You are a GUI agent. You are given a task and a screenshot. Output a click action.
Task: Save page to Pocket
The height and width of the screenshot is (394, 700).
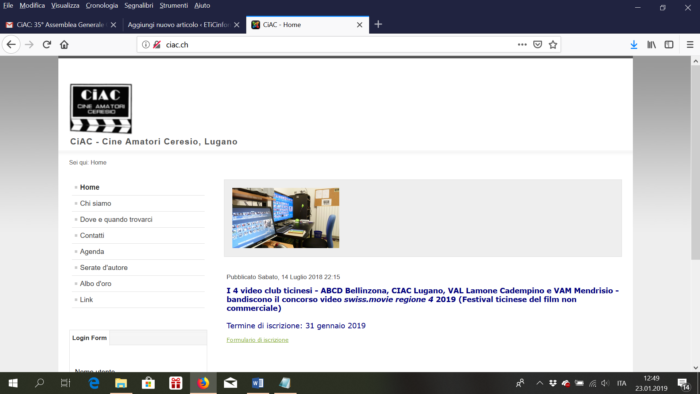(538, 45)
